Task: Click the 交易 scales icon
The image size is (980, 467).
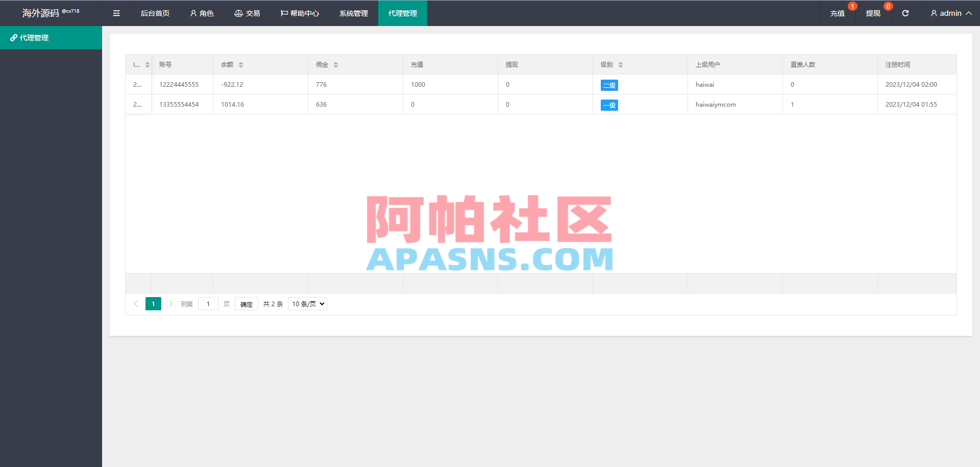Action: pyautogui.click(x=238, y=13)
